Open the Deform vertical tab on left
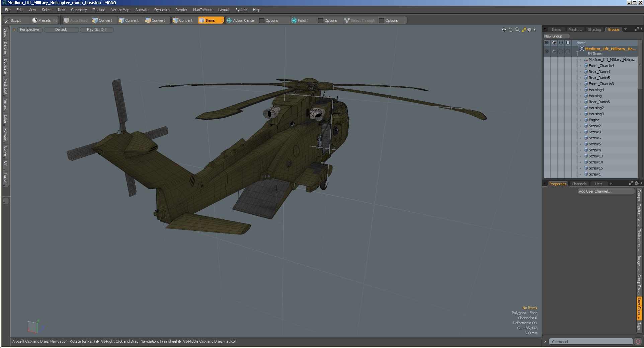The image size is (644, 348). click(x=5, y=48)
